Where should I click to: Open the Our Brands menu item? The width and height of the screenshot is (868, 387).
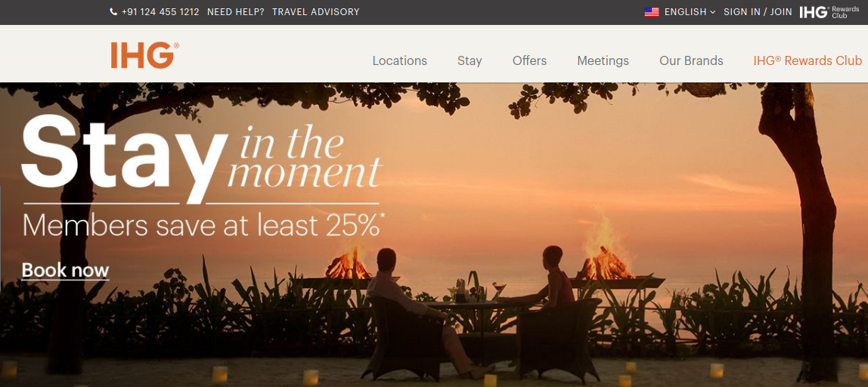tap(691, 61)
